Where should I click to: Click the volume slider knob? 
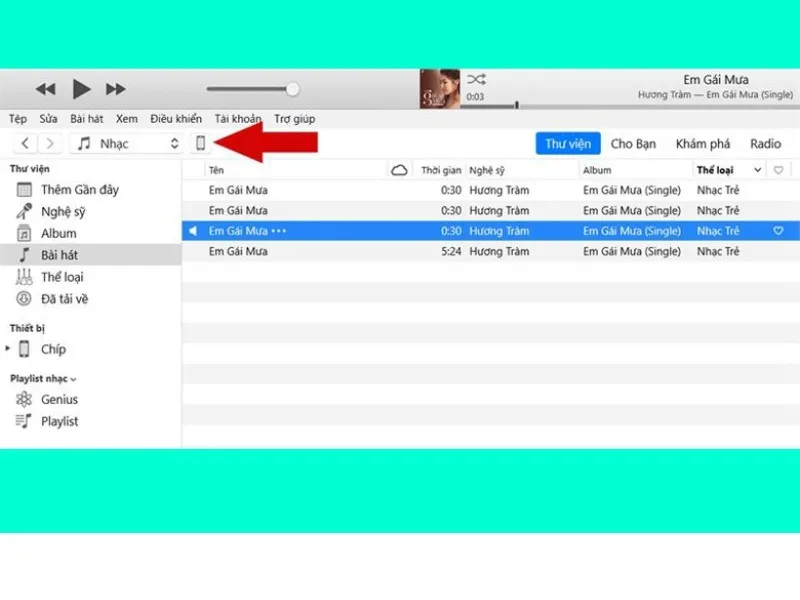[x=292, y=89]
